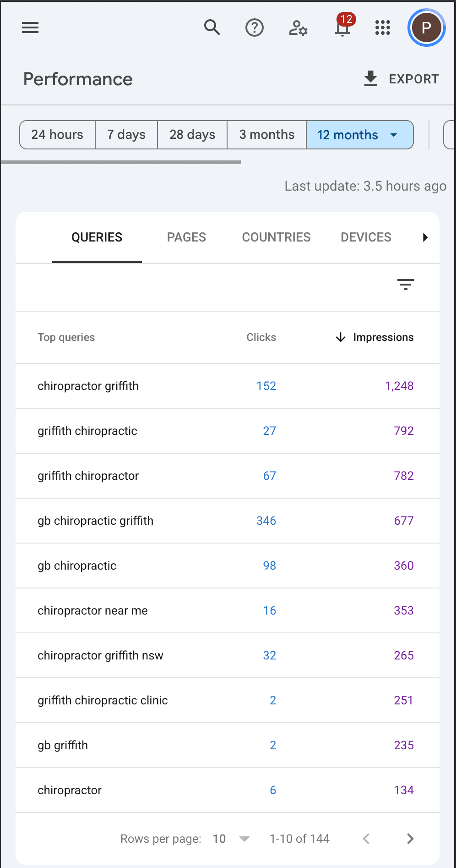Open the help question mark icon
Viewport: 456px width, 868px height.
pos(255,27)
